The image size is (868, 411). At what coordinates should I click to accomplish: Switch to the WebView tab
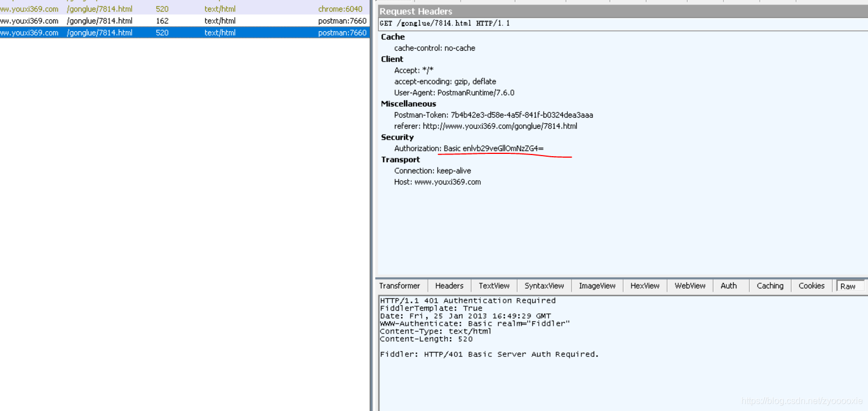click(x=690, y=286)
